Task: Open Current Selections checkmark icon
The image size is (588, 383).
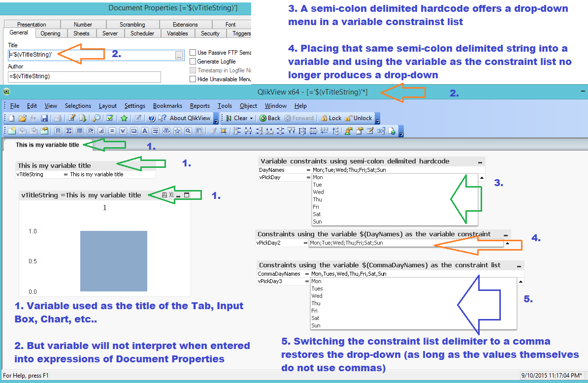Action: tap(110, 119)
